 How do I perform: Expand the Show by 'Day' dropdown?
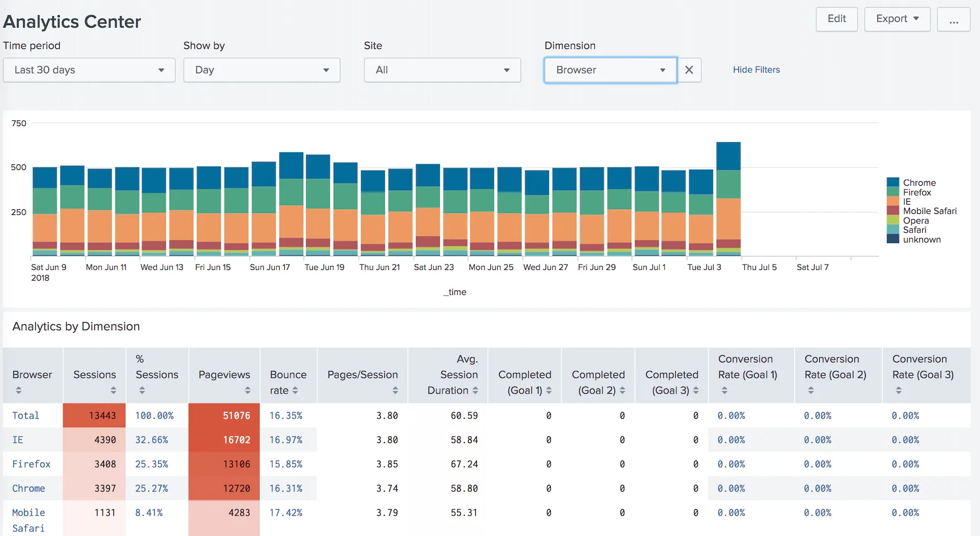pyautogui.click(x=261, y=70)
